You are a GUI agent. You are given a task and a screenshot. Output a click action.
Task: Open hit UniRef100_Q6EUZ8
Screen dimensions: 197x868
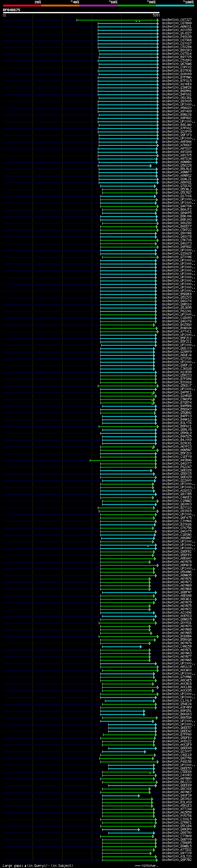[176, 470]
